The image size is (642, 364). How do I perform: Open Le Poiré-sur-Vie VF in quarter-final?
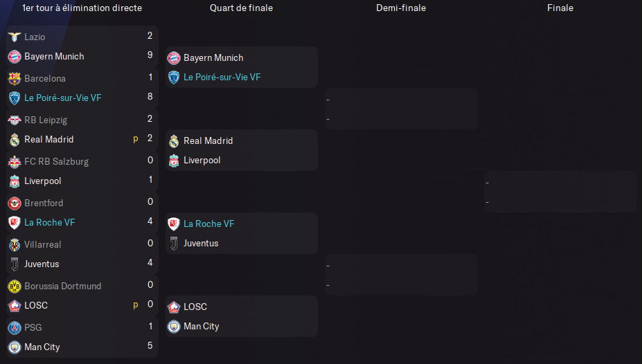coord(222,78)
